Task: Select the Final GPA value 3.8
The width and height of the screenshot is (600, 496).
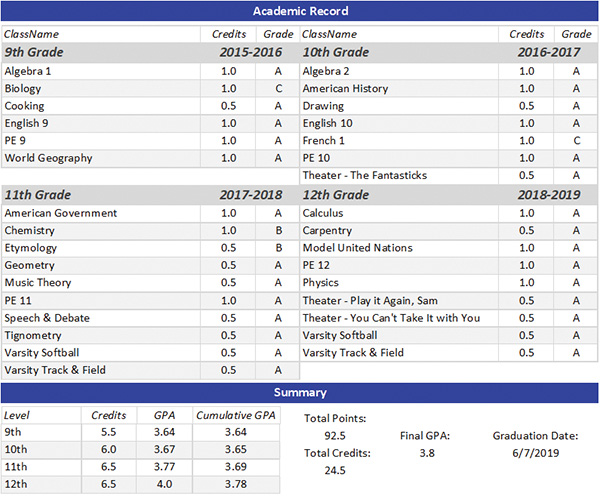Action: pyautogui.click(x=427, y=453)
